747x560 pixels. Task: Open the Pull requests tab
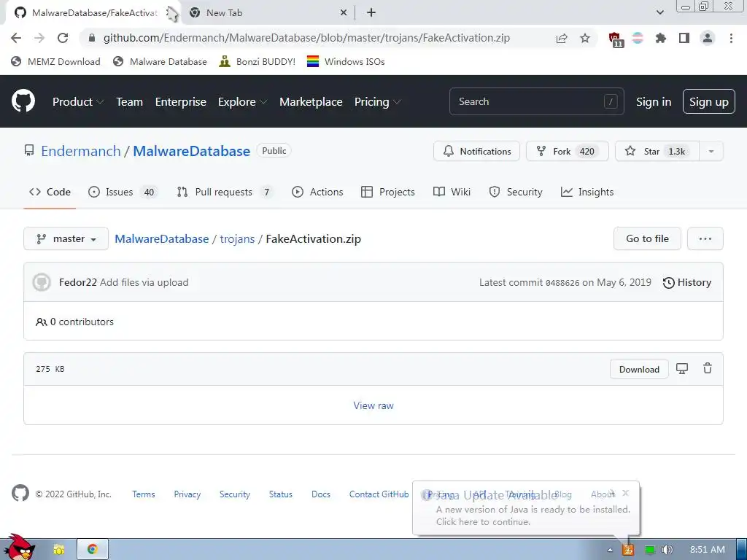tap(225, 192)
